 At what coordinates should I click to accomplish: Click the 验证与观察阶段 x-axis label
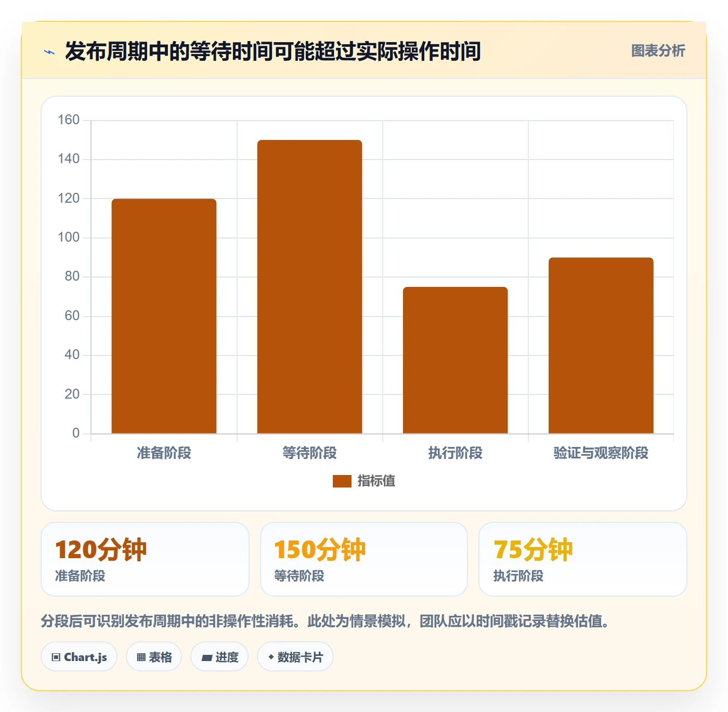click(x=601, y=453)
